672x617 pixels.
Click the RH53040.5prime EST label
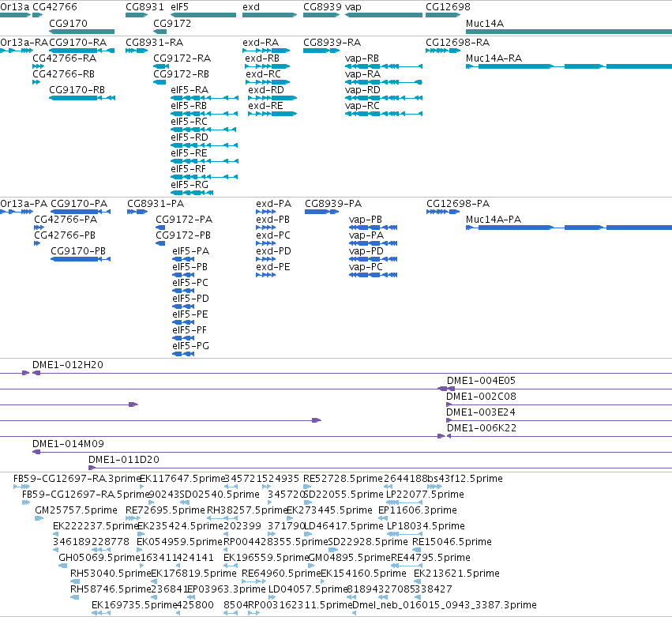pyautogui.click(x=111, y=574)
